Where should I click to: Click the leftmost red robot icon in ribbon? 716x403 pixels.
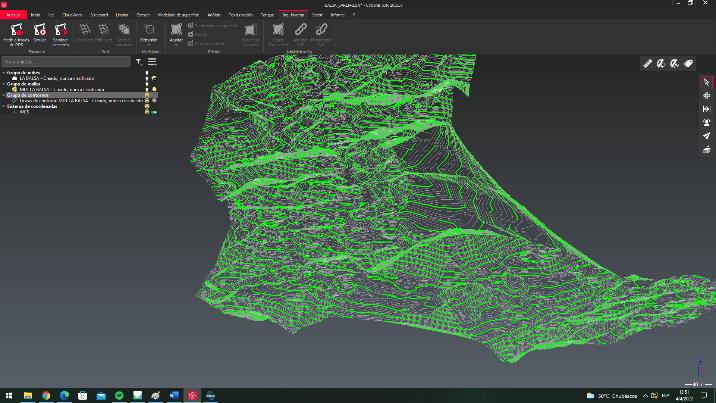pos(15,31)
